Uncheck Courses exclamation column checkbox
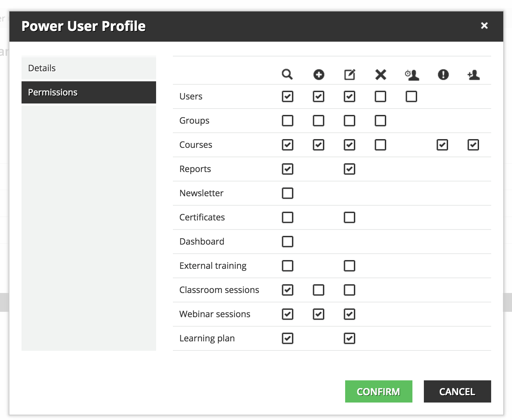The height and width of the screenshot is (420, 512). pyautogui.click(x=442, y=145)
